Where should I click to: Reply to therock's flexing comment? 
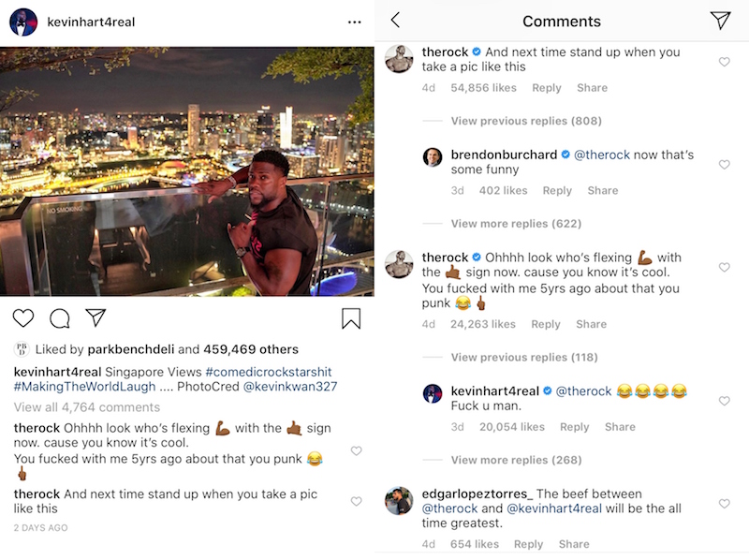point(546,324)
